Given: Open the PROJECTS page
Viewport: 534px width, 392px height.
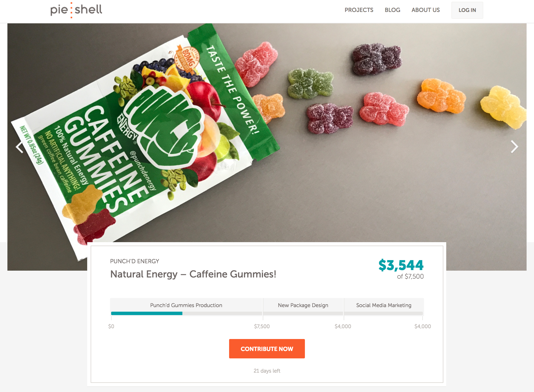Looking at the screenshot, I should point(359,10).
